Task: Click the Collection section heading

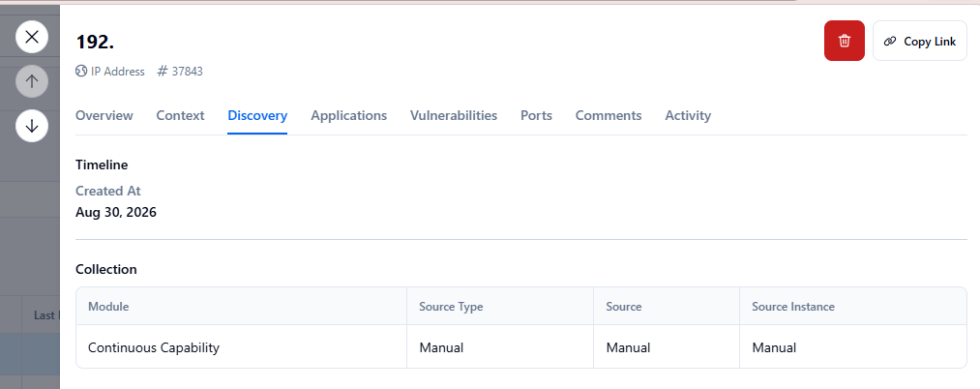Action: (x=106, y=270)
